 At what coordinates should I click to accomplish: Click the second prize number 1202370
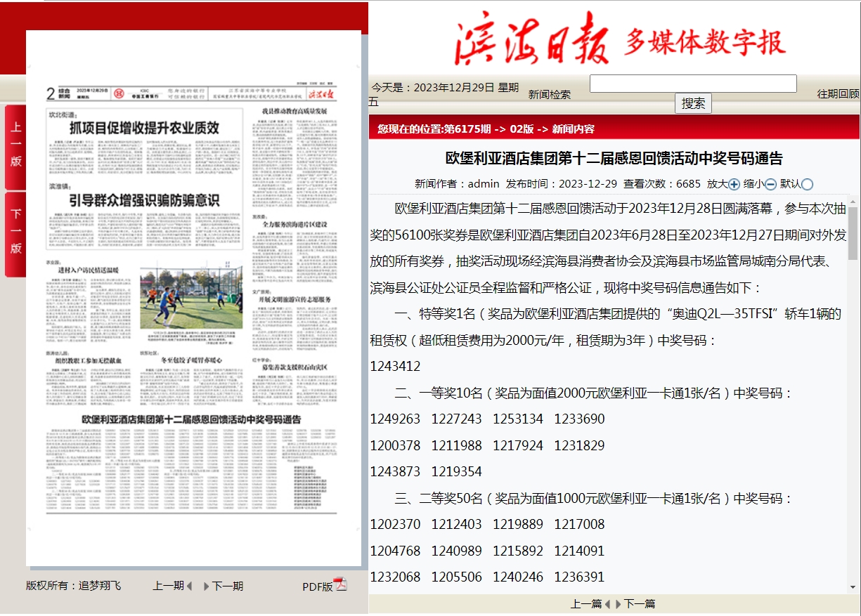[x=396, y=525]
